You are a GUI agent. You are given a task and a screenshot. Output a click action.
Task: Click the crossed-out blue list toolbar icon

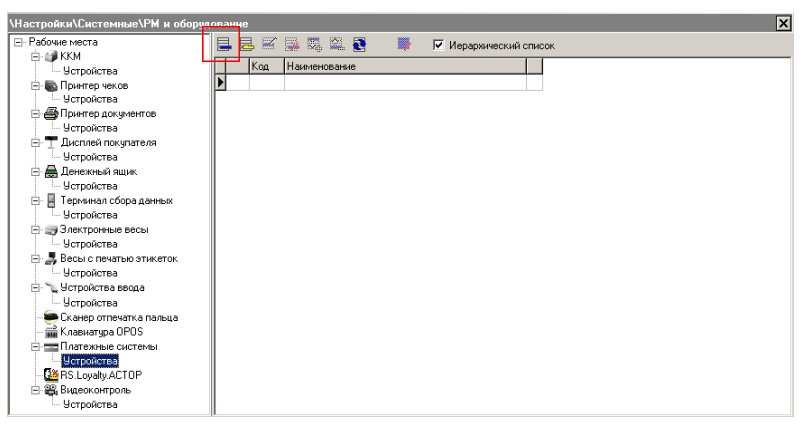click(405, 45)
